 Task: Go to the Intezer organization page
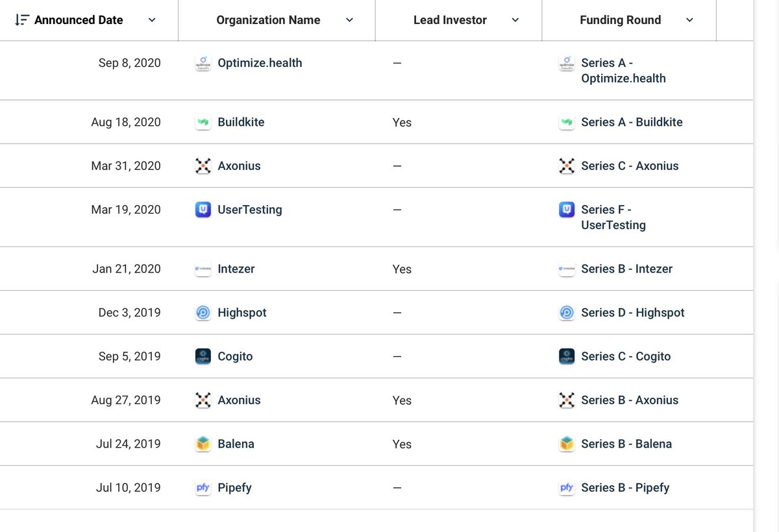[x=236, y=269]
